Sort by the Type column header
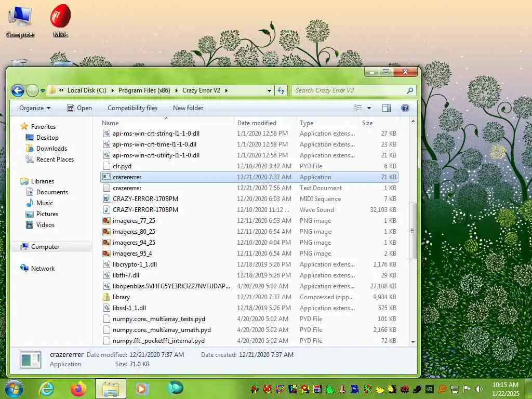Viewport: 532px width, 399px height. pos(307,123)
